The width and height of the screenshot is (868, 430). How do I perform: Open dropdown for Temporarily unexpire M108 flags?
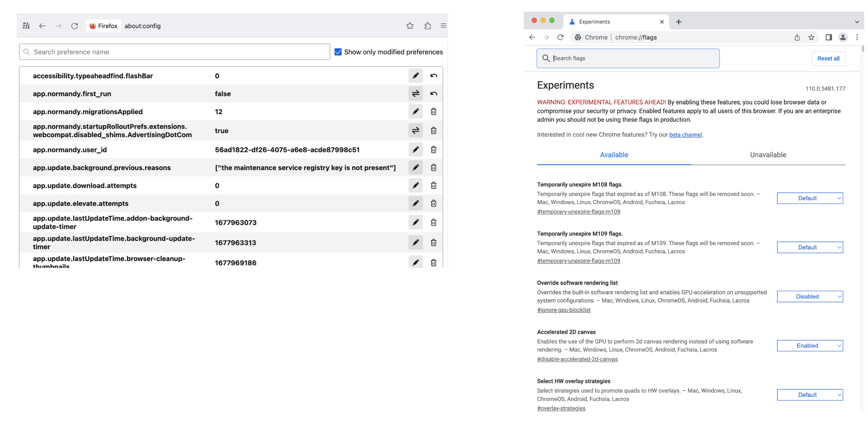pyautogui.click(x=810, y=198)
